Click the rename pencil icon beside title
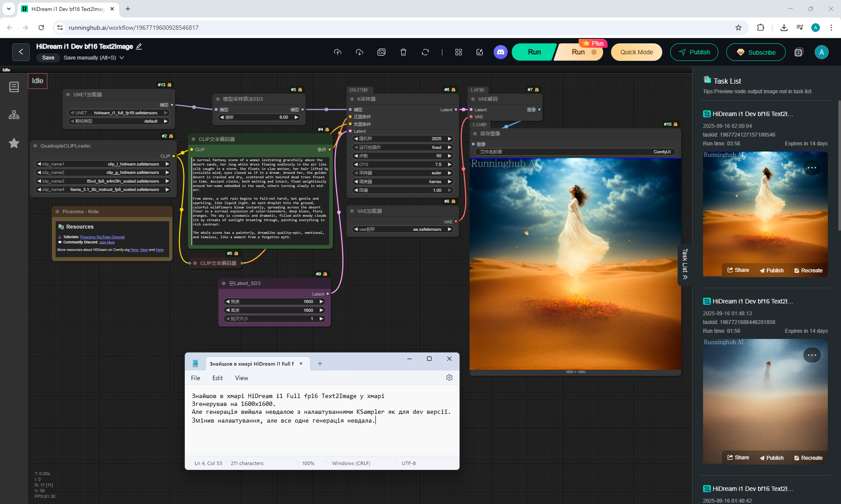This screenshot has height=504, width=841. click(x=139, y=46)
